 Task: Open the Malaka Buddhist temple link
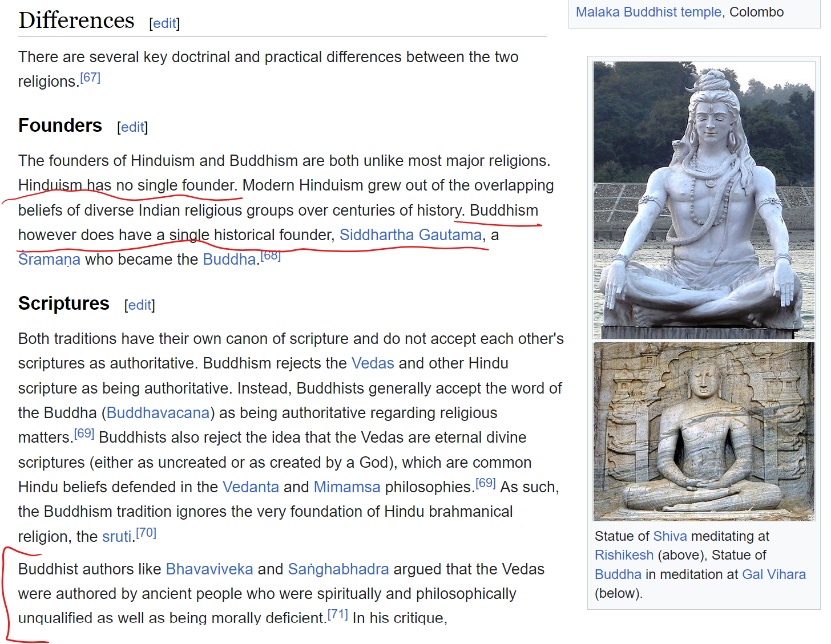coord(648,12)
